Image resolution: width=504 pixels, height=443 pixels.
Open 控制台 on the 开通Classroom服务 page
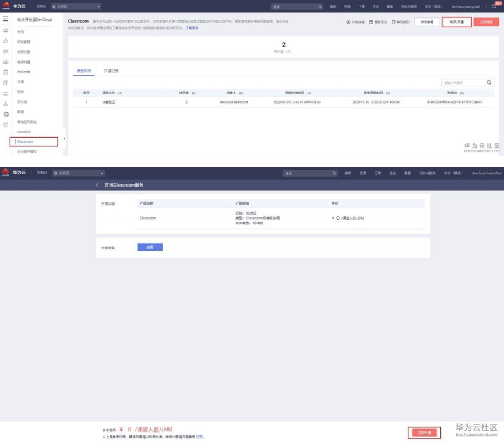tap(42, 173)
